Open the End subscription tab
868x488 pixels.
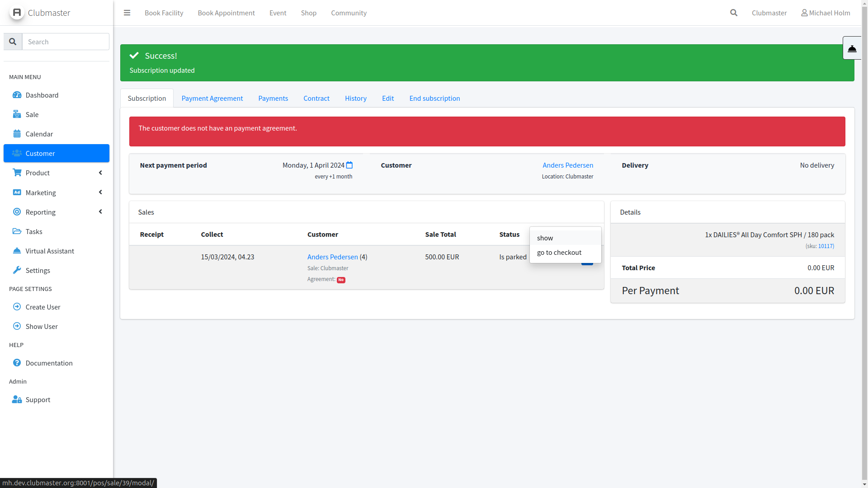(434, 98)
